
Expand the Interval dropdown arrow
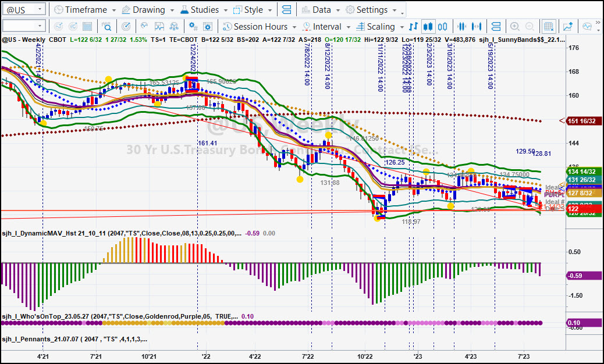[x=348, y=27]
